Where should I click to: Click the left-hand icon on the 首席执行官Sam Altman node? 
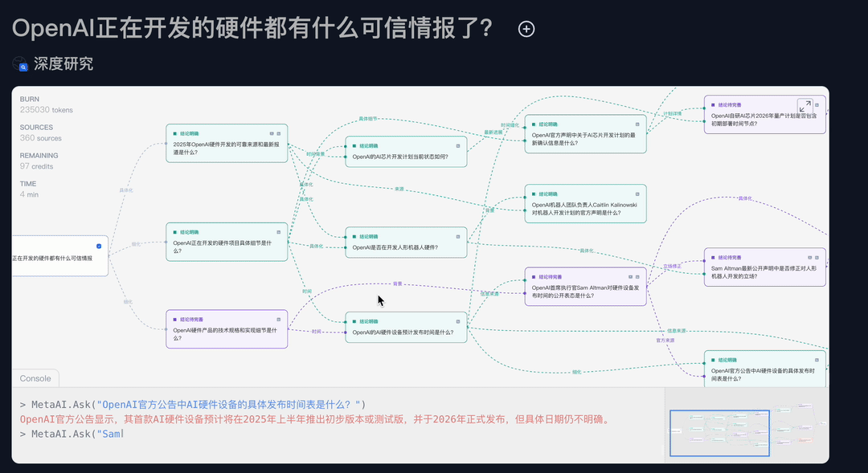coord(630,276)
